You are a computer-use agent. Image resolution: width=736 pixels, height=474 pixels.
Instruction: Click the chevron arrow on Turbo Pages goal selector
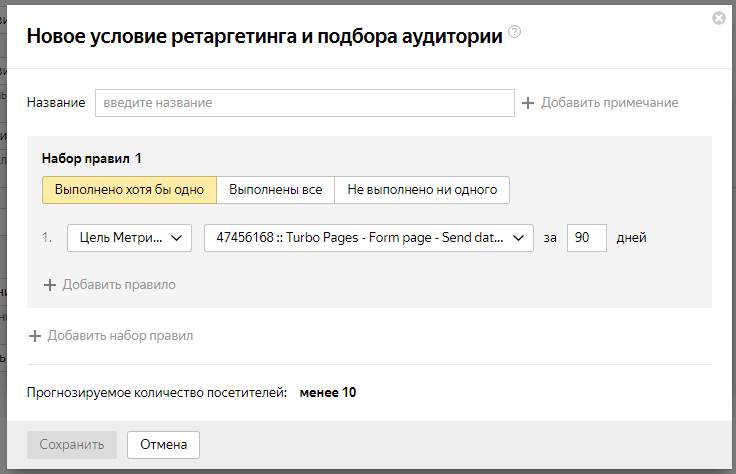click(x=519, y=238)
